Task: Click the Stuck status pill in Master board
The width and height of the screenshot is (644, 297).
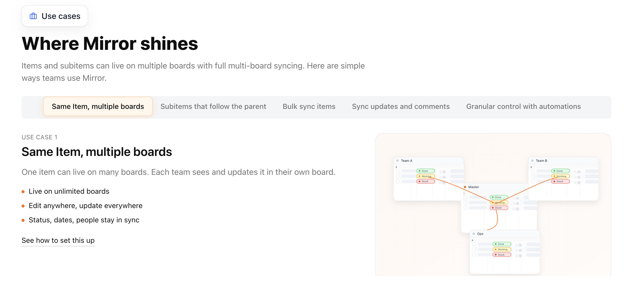Action: (x=499, y=208)
